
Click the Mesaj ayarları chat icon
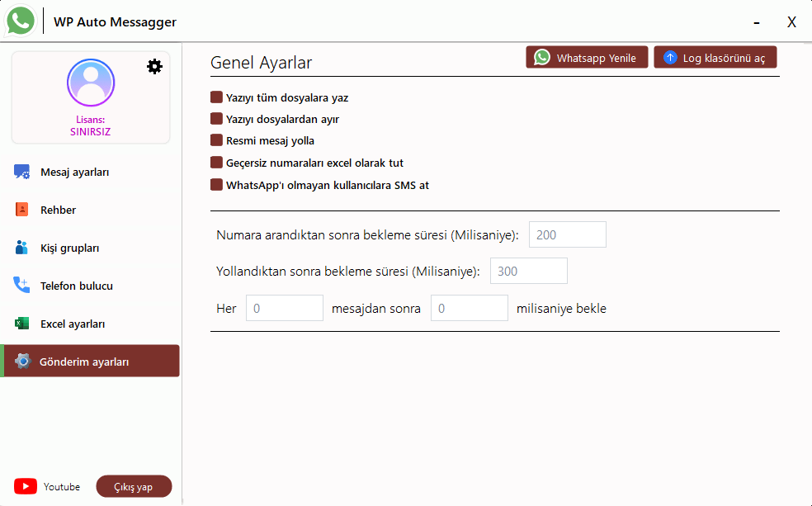click(21, 172)
